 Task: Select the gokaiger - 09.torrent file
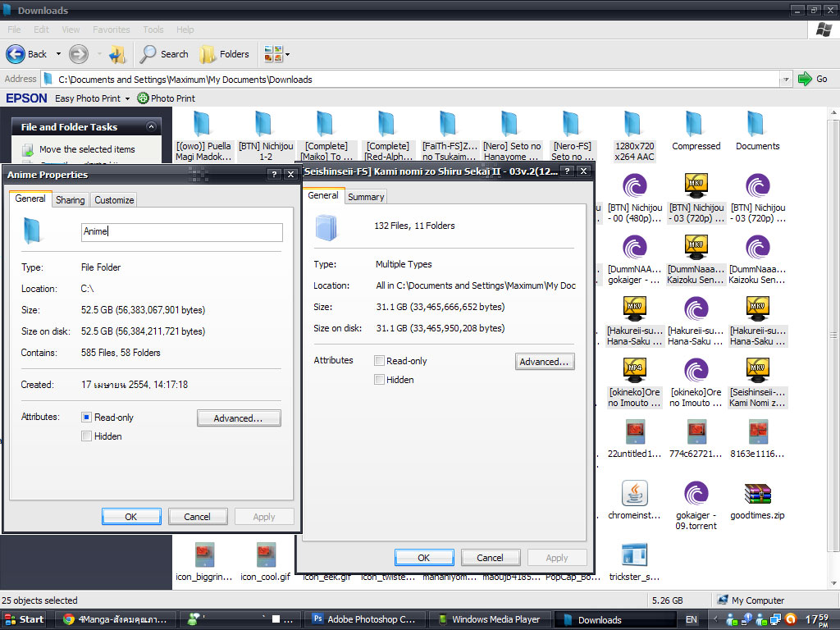[696, 505]
